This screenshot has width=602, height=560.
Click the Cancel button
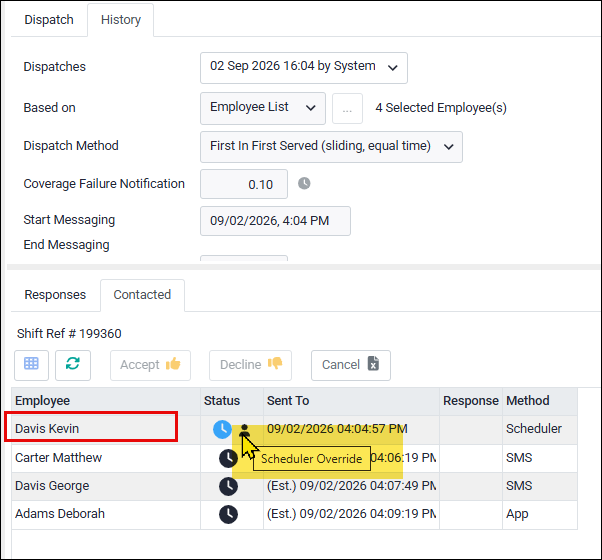pyautogui.click(x=351, y=365)
